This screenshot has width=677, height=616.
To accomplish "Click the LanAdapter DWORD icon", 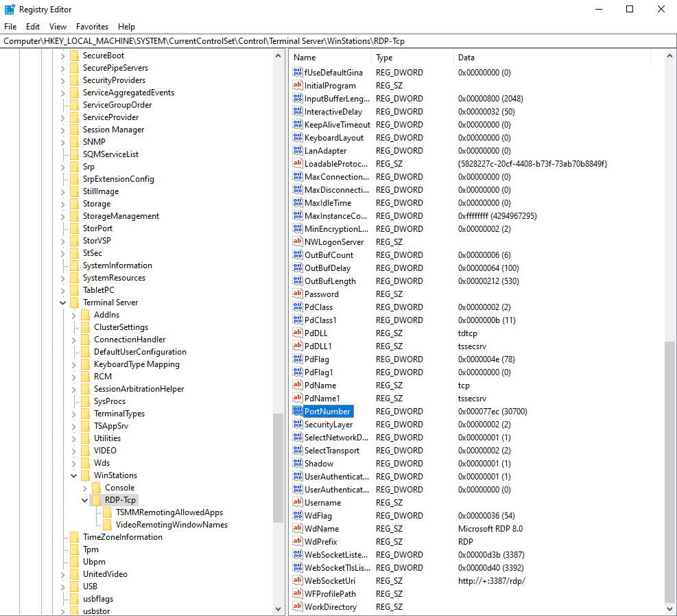I will (x=297, y=151).
